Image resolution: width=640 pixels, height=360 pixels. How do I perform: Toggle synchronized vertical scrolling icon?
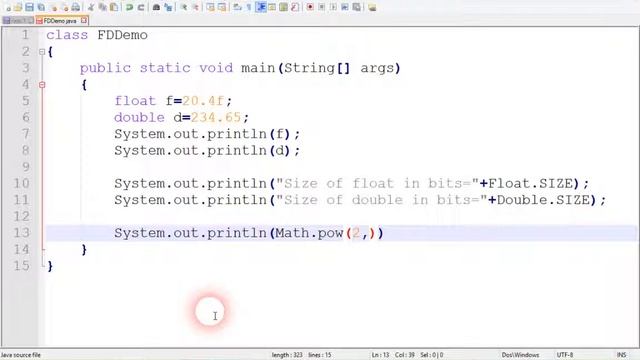pyautogui.click(x=210, y=7)
